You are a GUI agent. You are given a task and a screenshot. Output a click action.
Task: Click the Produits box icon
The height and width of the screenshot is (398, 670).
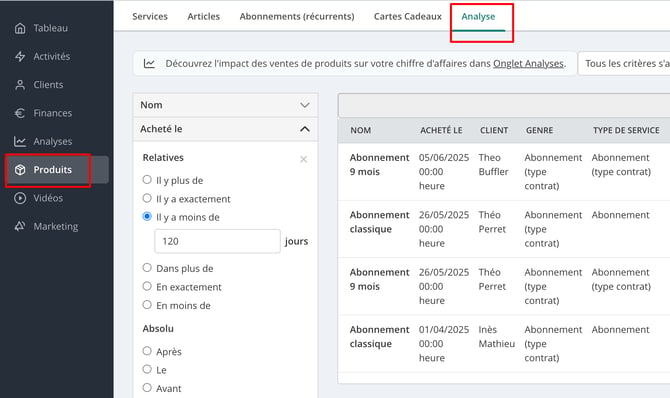pos(20,170)
